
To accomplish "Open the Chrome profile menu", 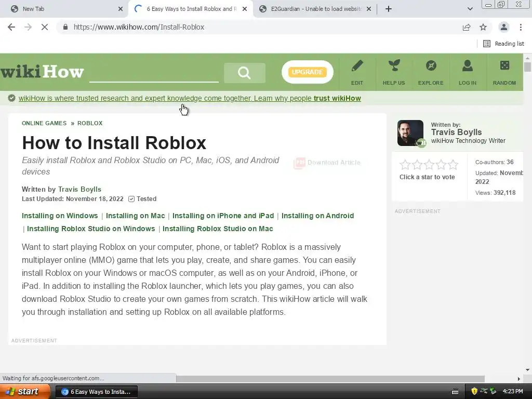I will click(504, 27).
